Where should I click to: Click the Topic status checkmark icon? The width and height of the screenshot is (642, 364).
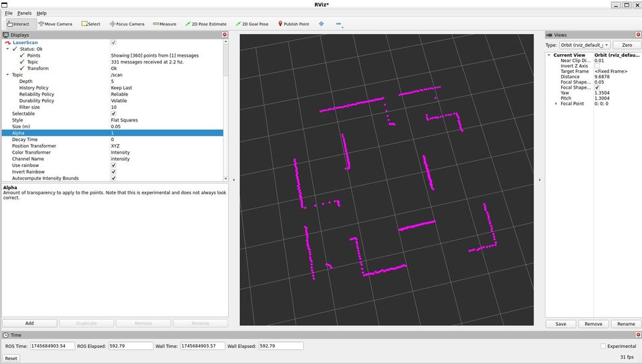pyautogui.click(x=22, y=61)
